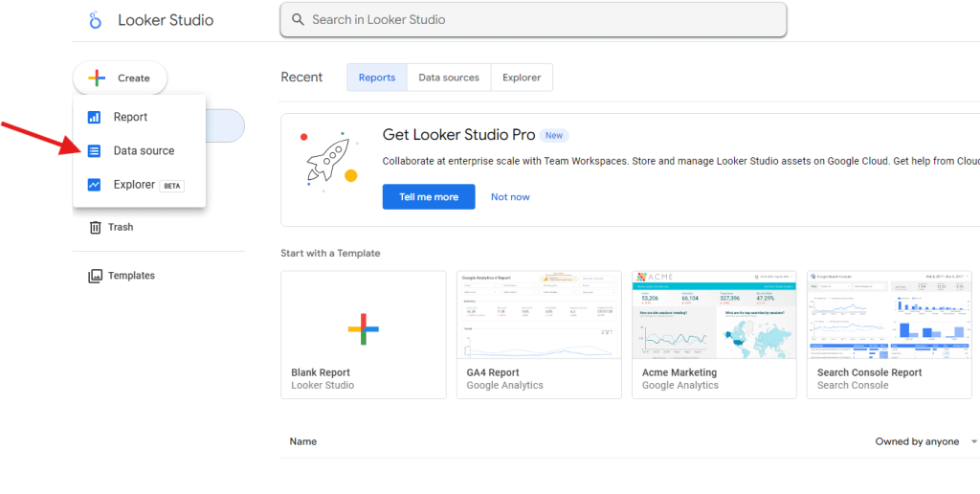
Task: Dismiss the promo with Not now
Action: point(510,197)
